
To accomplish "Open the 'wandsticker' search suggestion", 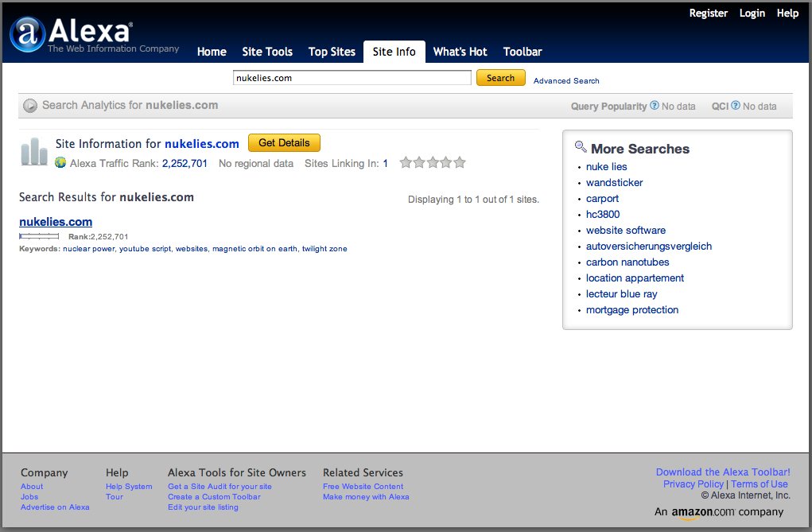I will (614, 182).
